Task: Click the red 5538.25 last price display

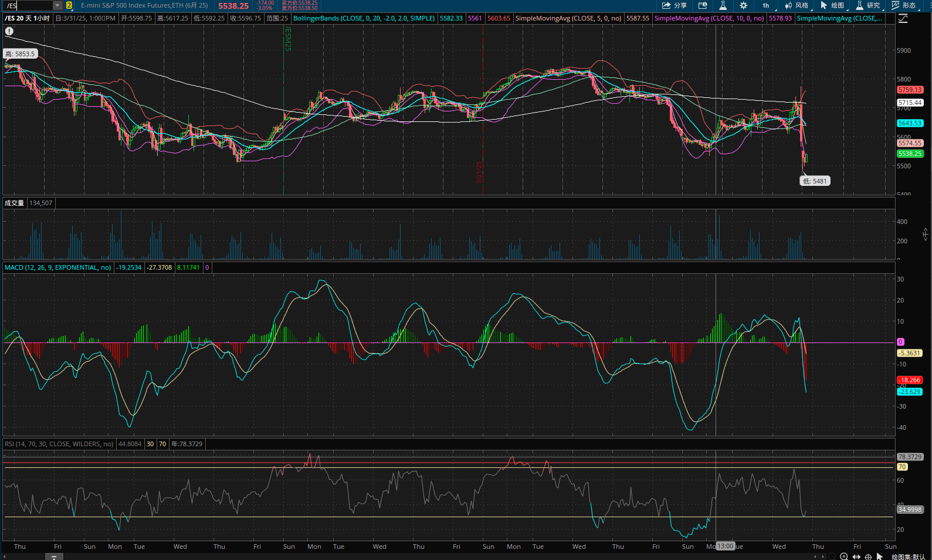Action: click(x=233, y=6)
